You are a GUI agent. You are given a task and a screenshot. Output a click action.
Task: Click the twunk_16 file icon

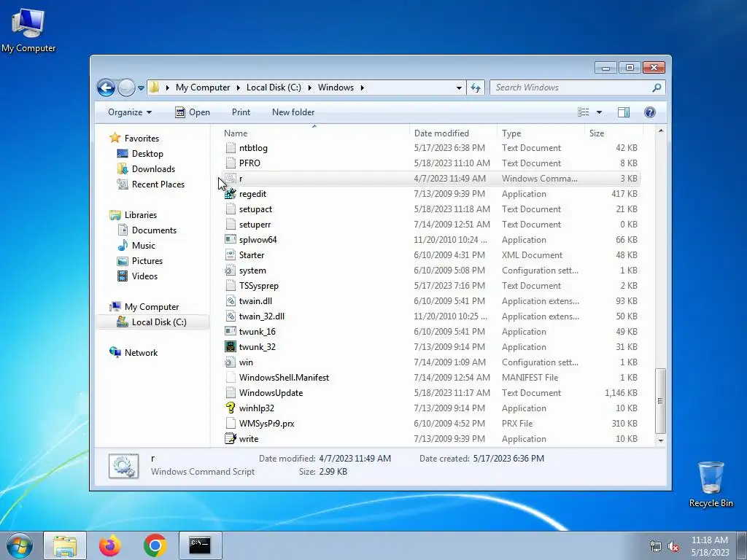[x=231, y=332]
